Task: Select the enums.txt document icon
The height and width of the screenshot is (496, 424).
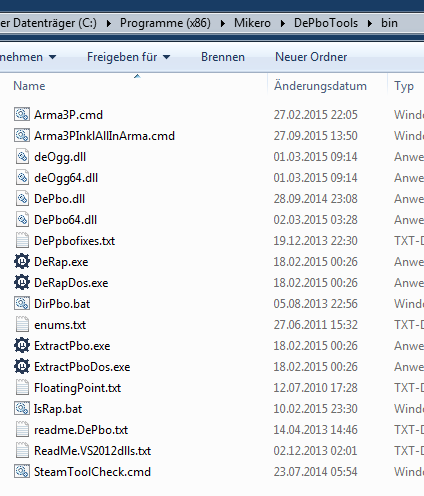Action: point(22,325)
